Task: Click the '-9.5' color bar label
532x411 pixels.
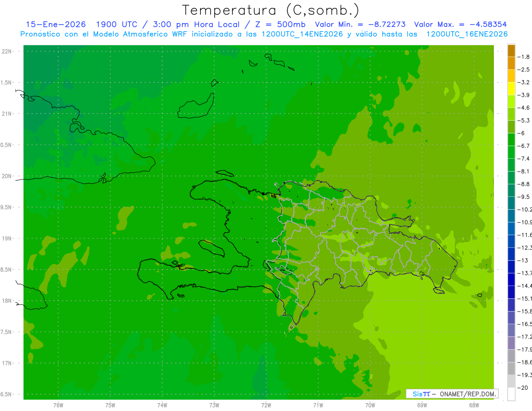Action: click(523, 196)
